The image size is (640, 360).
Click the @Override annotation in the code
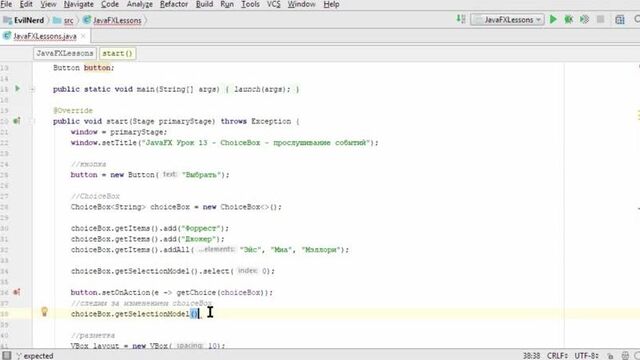point(73,111)
